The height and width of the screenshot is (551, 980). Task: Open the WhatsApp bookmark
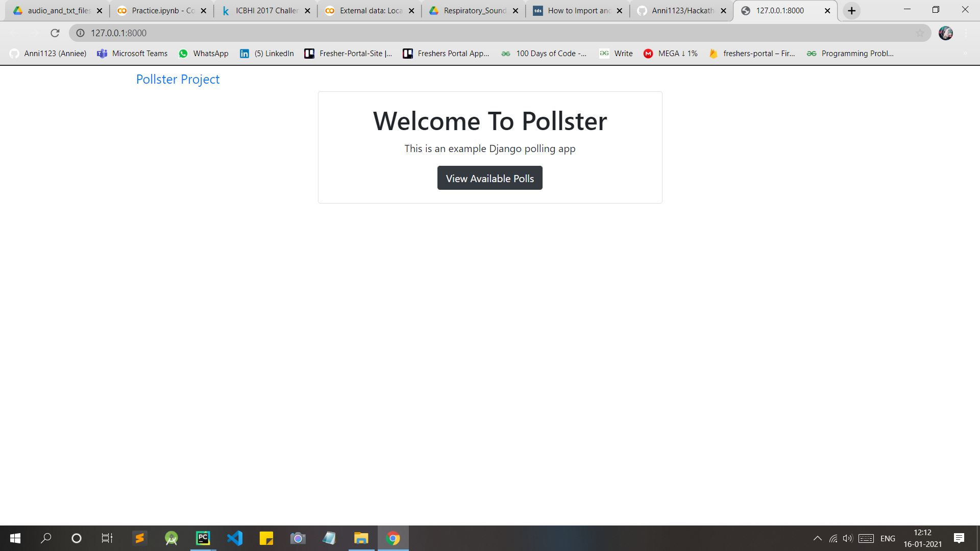click(203, 54)
